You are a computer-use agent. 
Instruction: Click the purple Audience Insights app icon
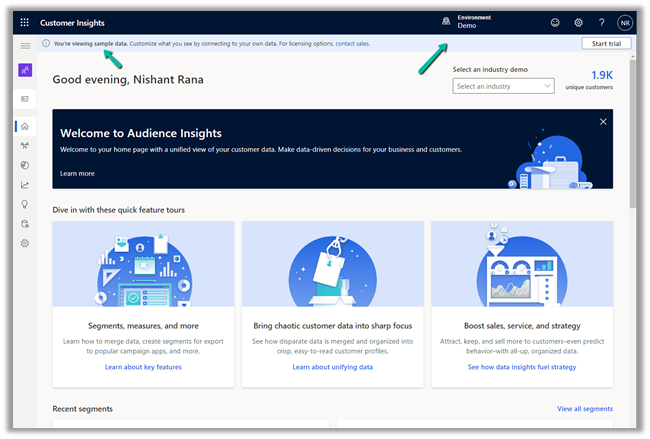tap(25, 70)
